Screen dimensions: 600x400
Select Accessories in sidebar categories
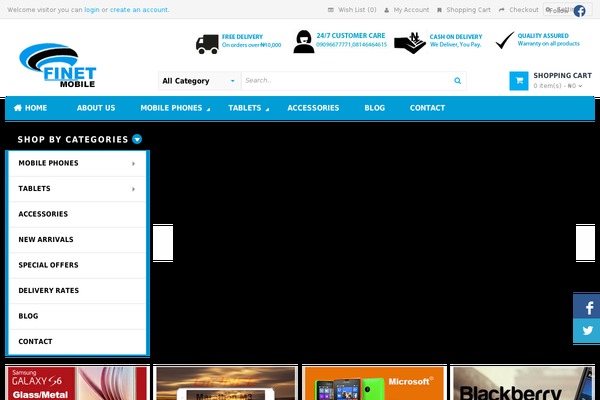pyautogui.click(x=77, y=214)
